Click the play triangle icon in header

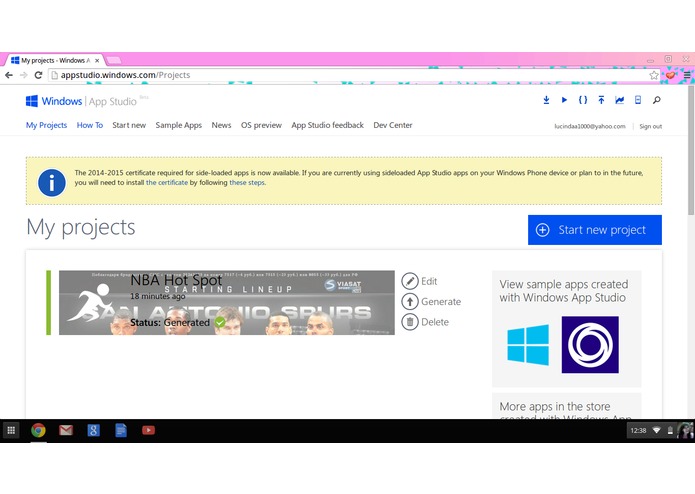pos(564,100)
